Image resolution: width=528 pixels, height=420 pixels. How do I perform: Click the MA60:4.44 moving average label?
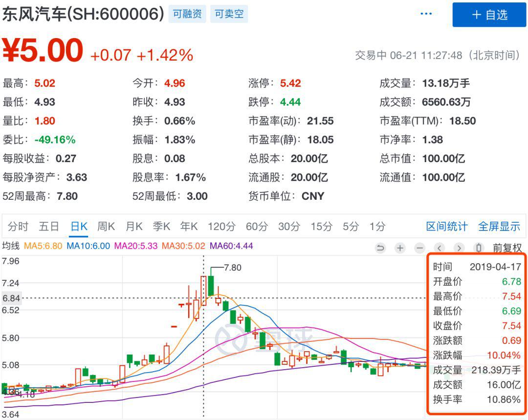click(231, 246)
